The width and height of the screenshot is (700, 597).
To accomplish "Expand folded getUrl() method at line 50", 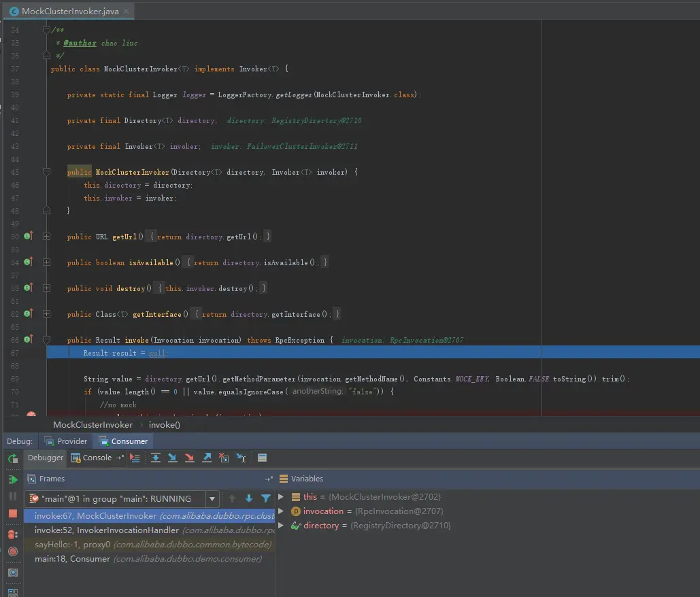I will click(x=46, y=237).
